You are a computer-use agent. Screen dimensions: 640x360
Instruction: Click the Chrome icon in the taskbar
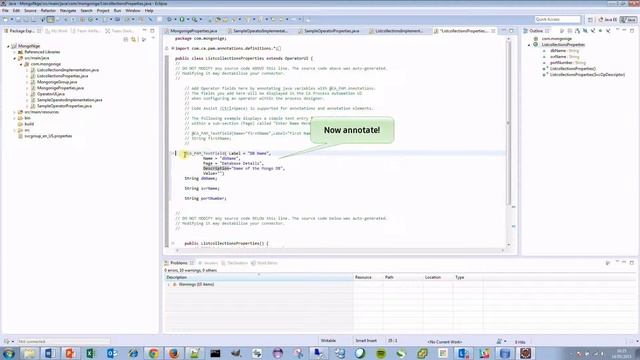tap(153, 353)
